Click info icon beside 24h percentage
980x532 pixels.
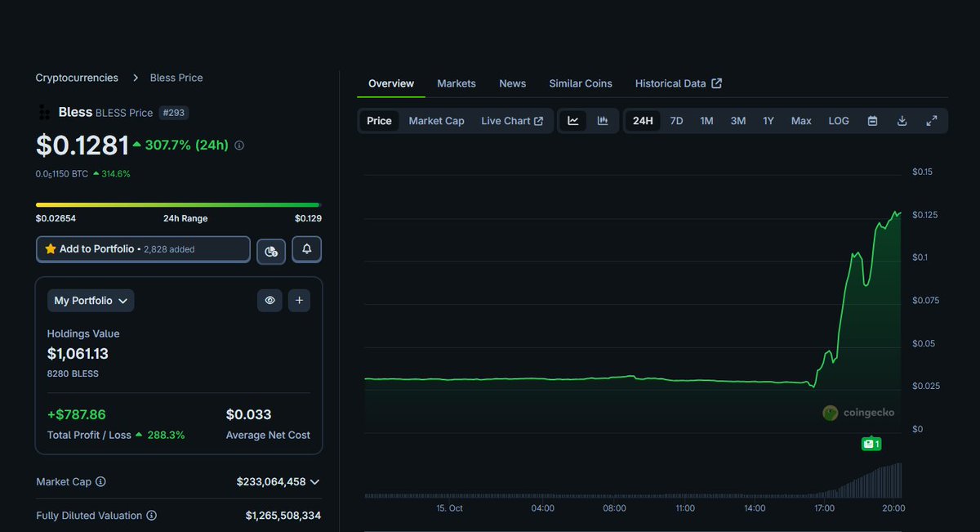[x=239, y=145]
